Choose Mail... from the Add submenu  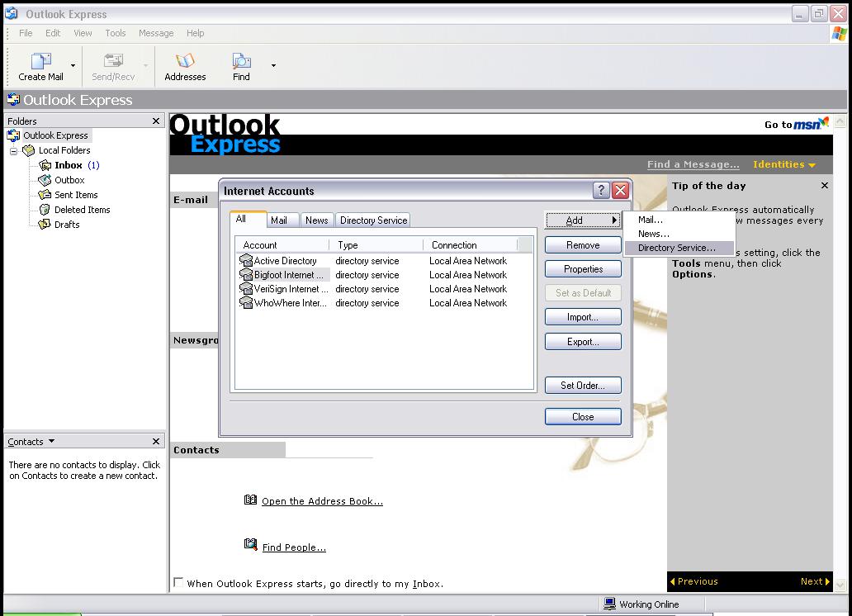pyautogui.click(x=679, y=220)
